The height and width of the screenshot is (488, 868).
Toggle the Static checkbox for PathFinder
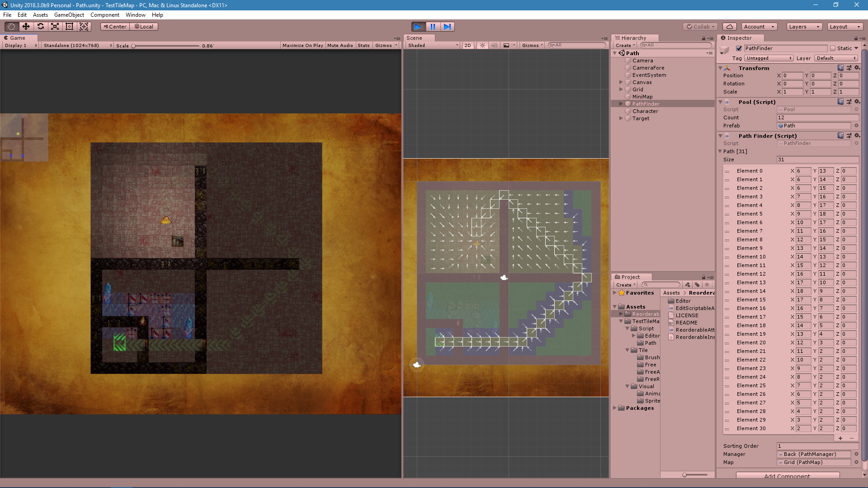(x=833, y=48)
